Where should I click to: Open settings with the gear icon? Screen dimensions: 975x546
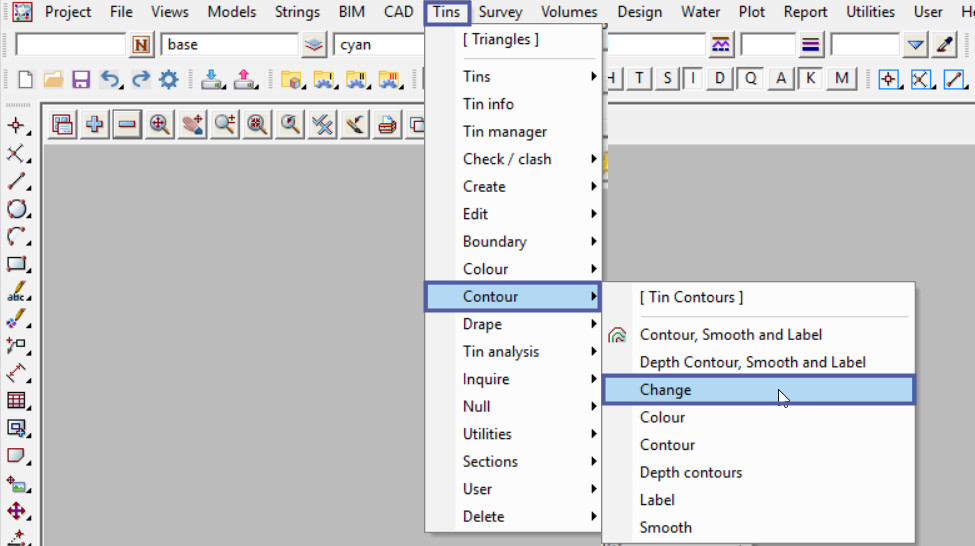pos(168,79)
